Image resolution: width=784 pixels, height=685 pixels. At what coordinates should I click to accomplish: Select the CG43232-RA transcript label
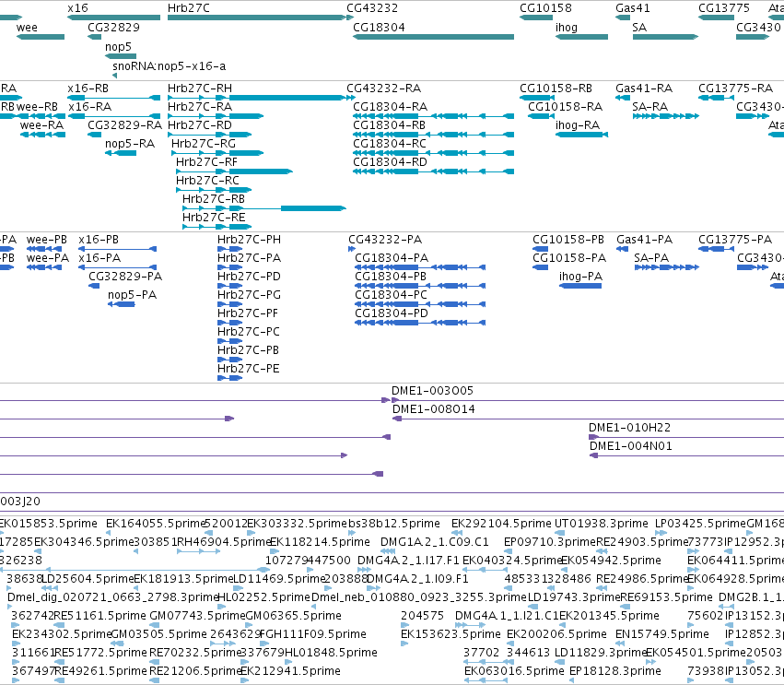click(x=384, y=89)
